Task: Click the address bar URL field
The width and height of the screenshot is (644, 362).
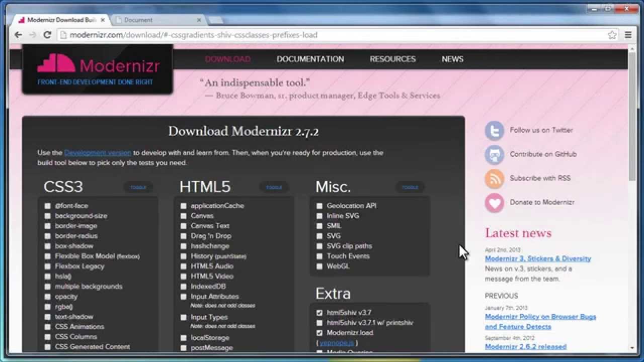Action: coord(332,35)
